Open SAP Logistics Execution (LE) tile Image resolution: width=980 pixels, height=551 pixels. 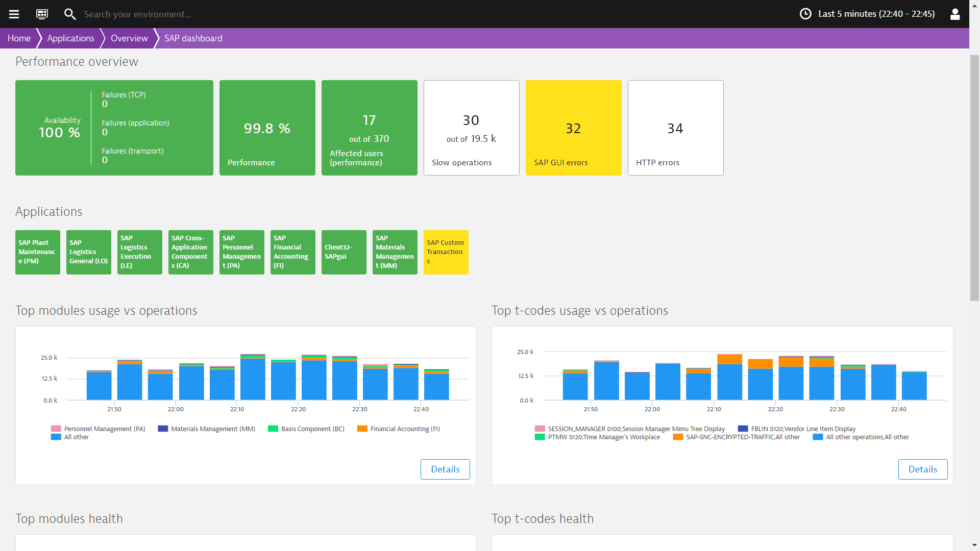pos(140,252)
